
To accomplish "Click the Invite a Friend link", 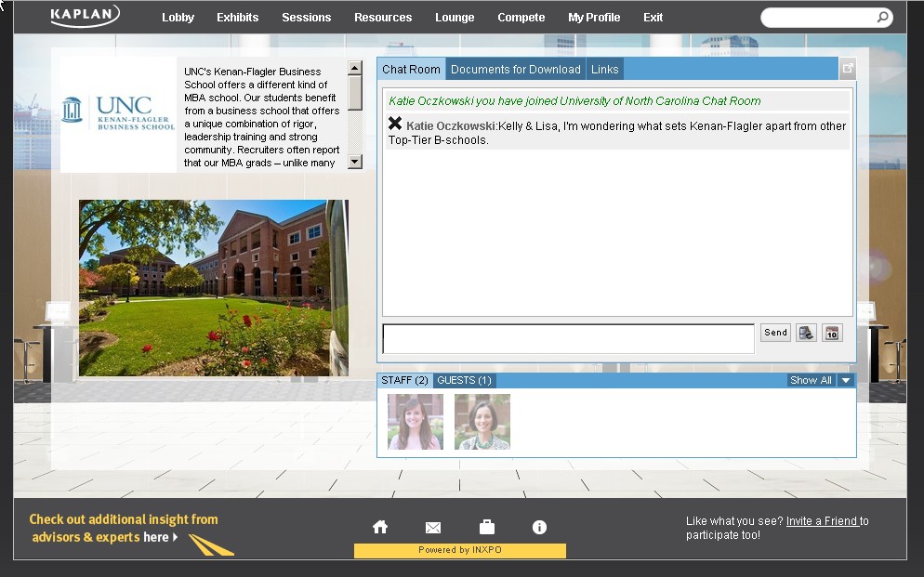I will click(x=822, y=521).
